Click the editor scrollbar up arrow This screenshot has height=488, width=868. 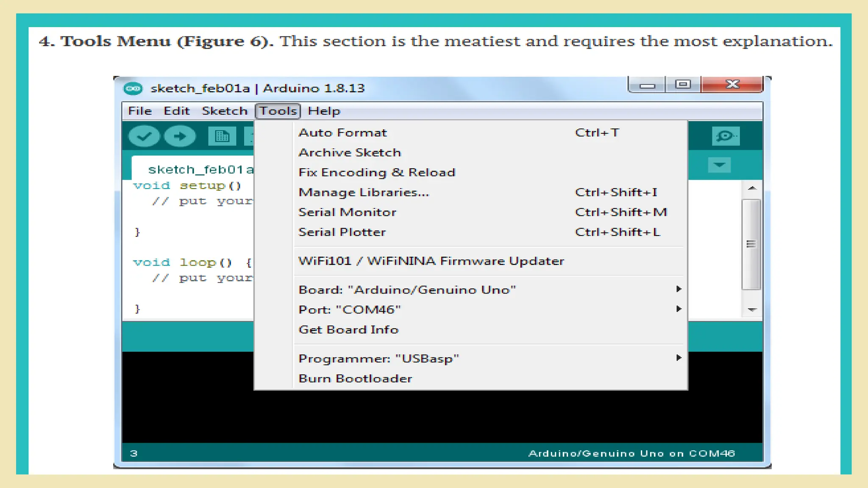[752, 188]
